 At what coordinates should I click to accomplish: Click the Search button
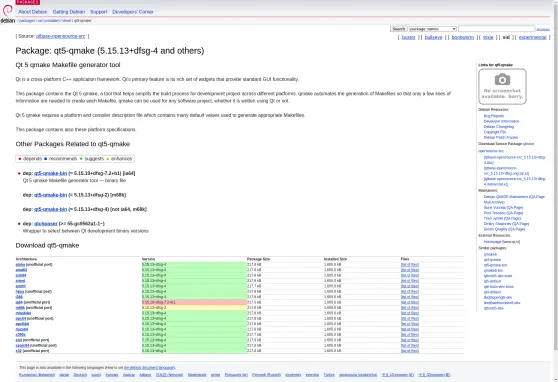(399, 29)
